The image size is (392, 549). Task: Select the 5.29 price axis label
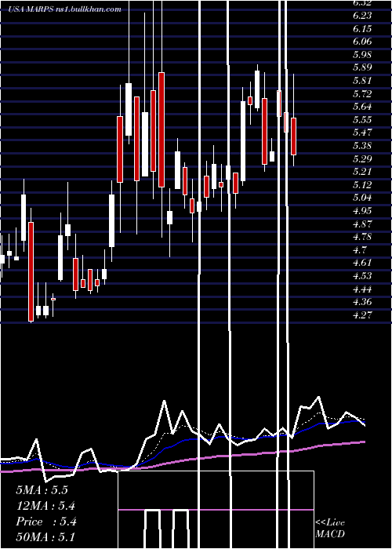coord(362,158)
